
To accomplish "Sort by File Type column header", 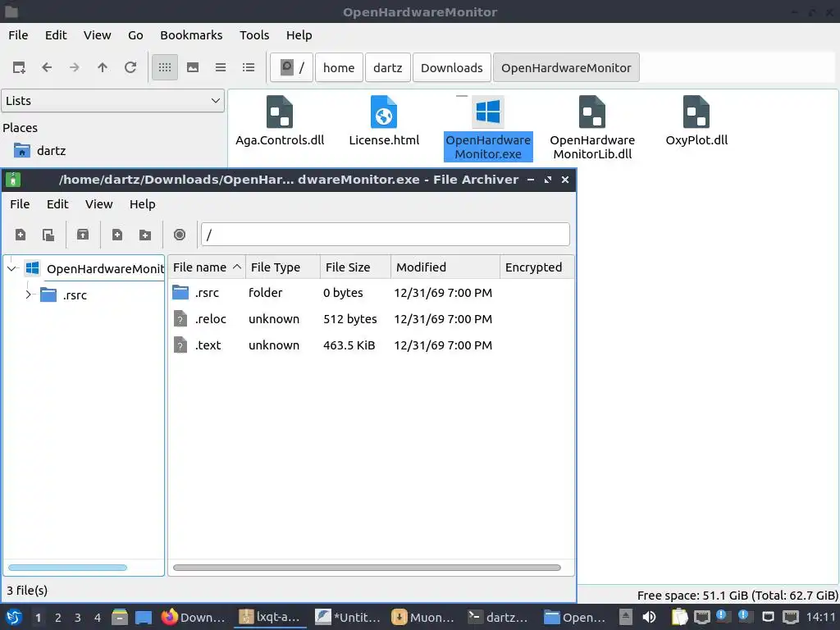I will coord(283,267).
